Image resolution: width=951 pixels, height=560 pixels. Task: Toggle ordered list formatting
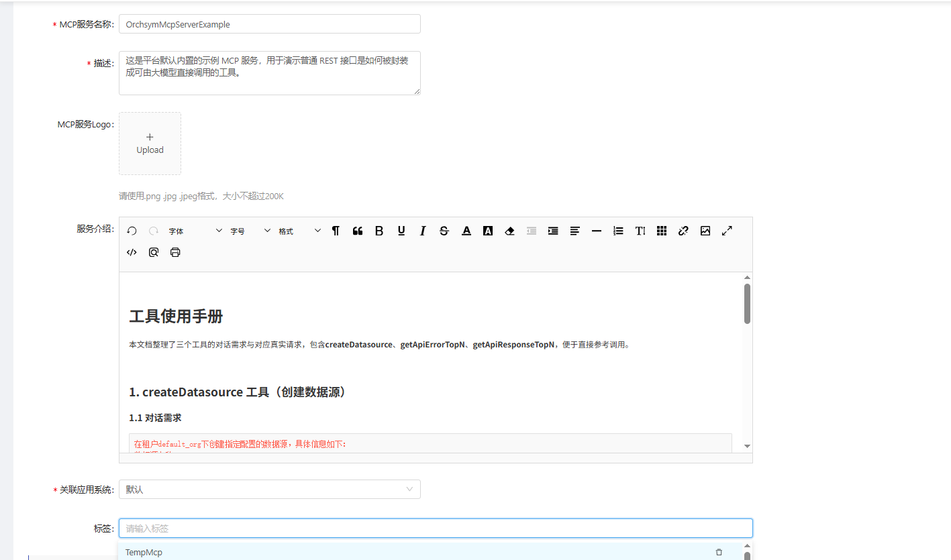pyautogui.click(x=617, y=230)
